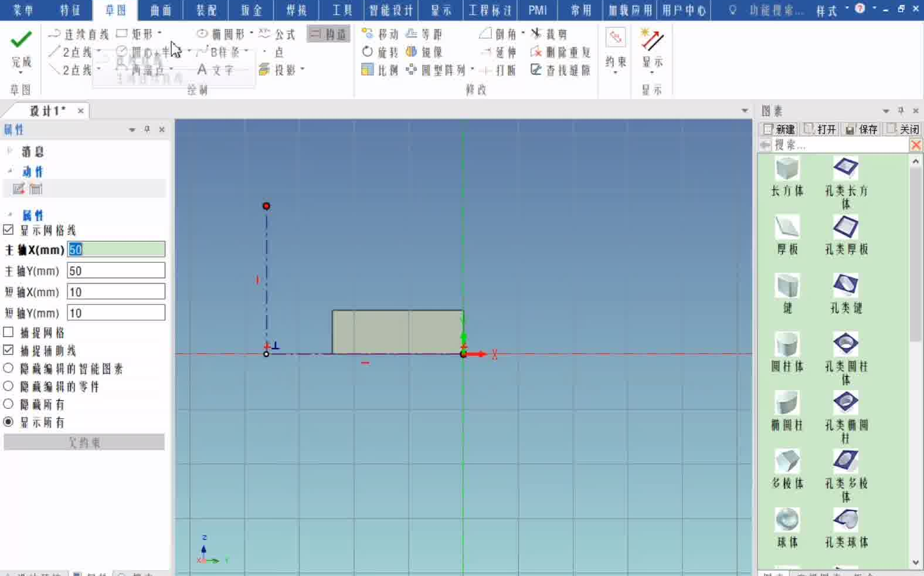Open the 菜单 menu tab
The width and height of the screenshot is (924, 576).
coord(23,10)
